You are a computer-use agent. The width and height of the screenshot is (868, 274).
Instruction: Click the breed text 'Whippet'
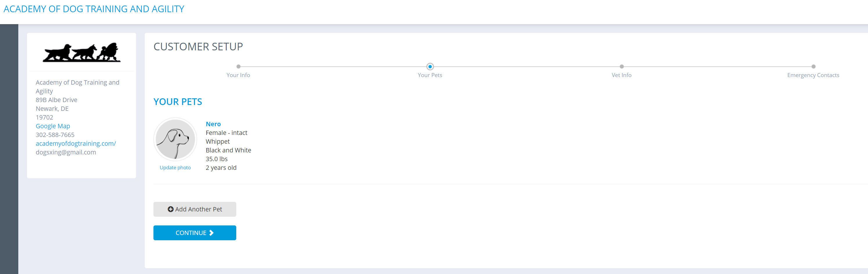click(218, 141)
